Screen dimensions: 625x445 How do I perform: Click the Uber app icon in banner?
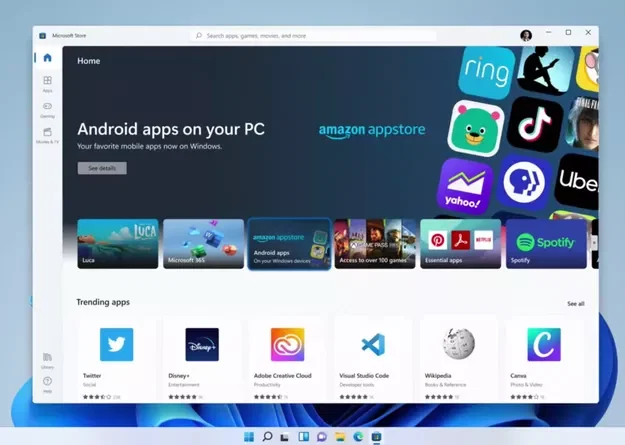point(578,181)
